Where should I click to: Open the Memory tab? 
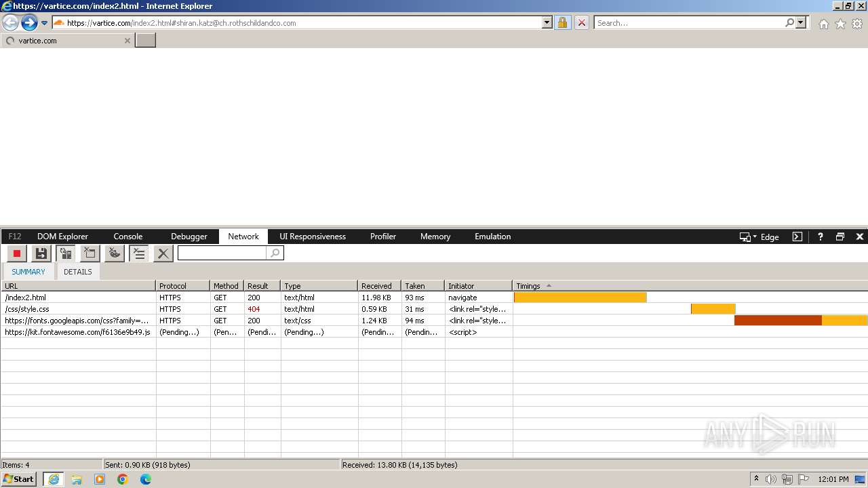coord(435,237)
